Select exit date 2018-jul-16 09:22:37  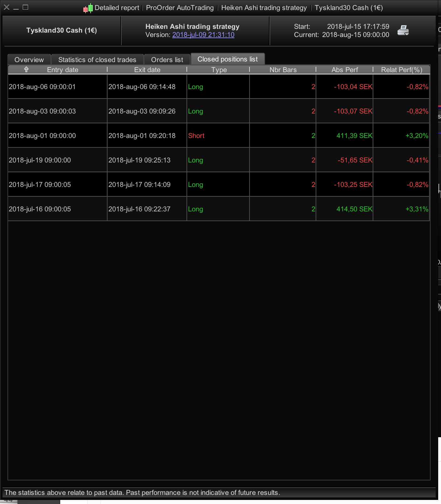point(139,209)
